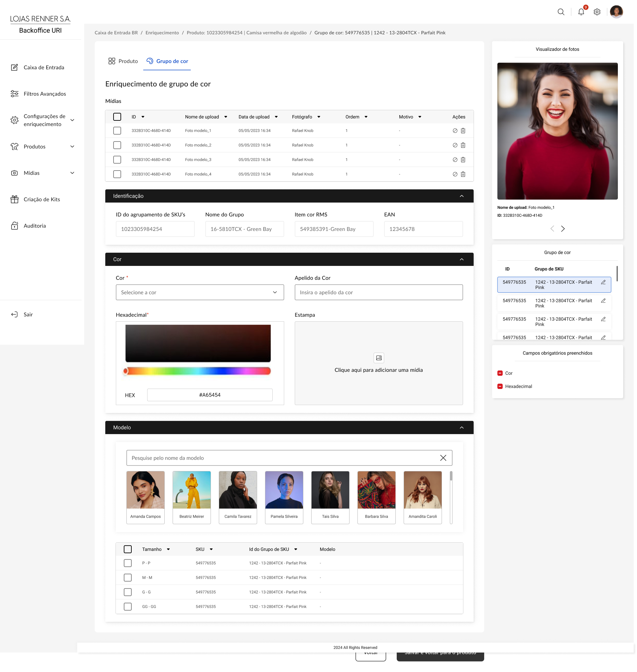Check the M - M size row checkbox
The height and width of the screenshot is (672, 637).
(x=128, y=577)
